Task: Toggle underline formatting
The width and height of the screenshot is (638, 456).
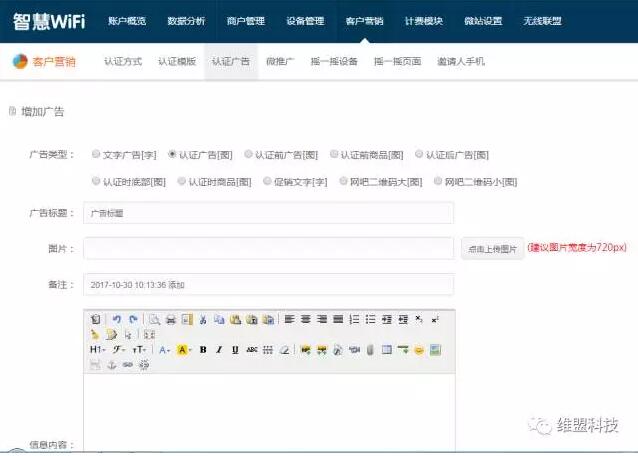Action: 235,350
